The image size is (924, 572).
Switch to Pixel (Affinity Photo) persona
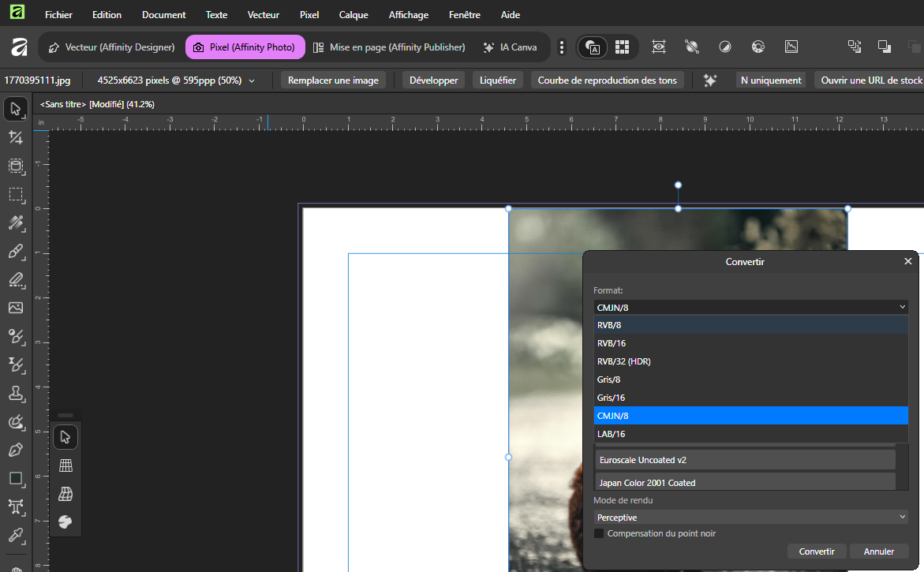(x=245, y=47)
